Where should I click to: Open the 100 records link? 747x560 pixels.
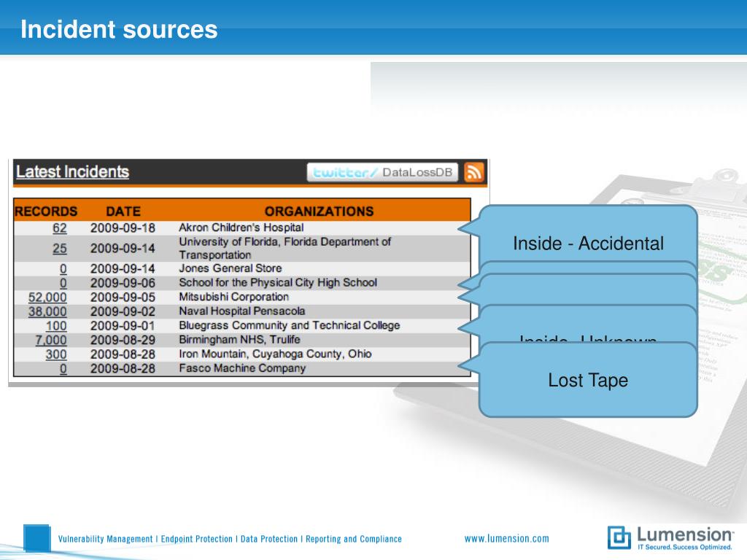pos(56,326)
